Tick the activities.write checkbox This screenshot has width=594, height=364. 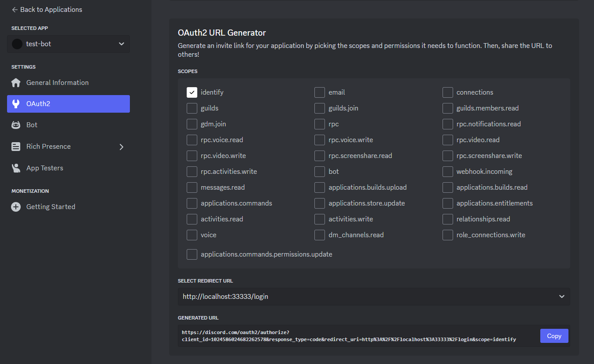click(320, 219)
